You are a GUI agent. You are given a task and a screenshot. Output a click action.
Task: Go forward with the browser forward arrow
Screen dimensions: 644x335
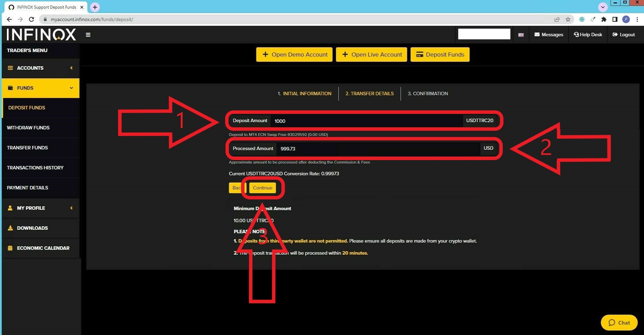click(x=20, y=19)
